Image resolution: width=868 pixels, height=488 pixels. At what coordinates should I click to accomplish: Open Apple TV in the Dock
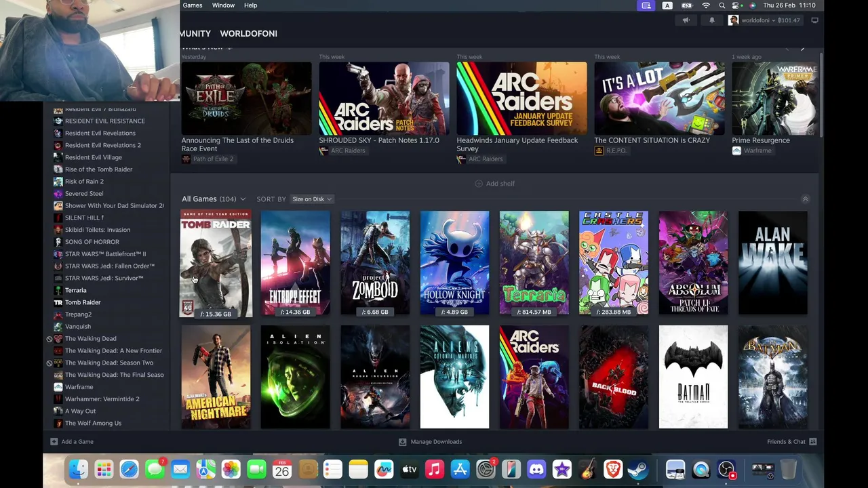coord(410,469)
